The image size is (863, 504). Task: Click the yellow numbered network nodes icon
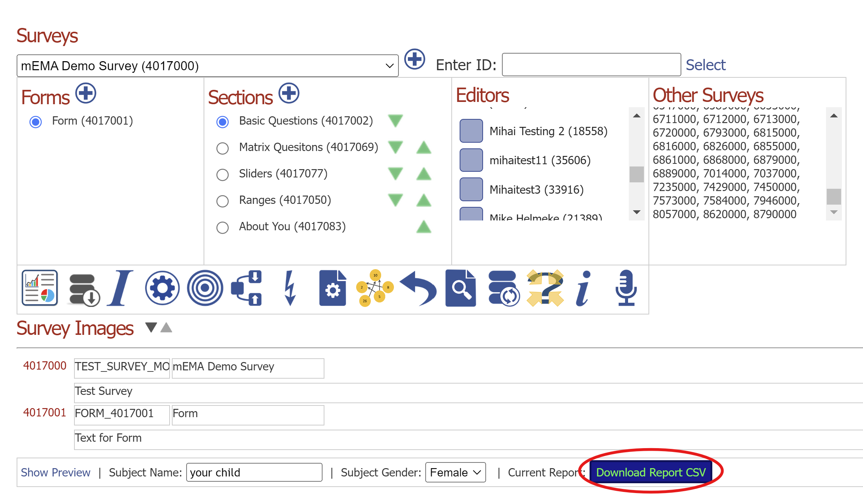[375, 288]
